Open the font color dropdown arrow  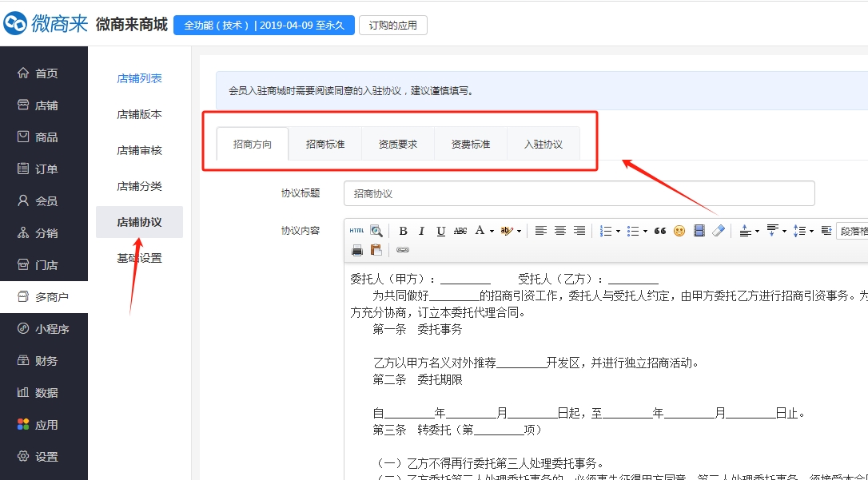click(x=492, y=231)
